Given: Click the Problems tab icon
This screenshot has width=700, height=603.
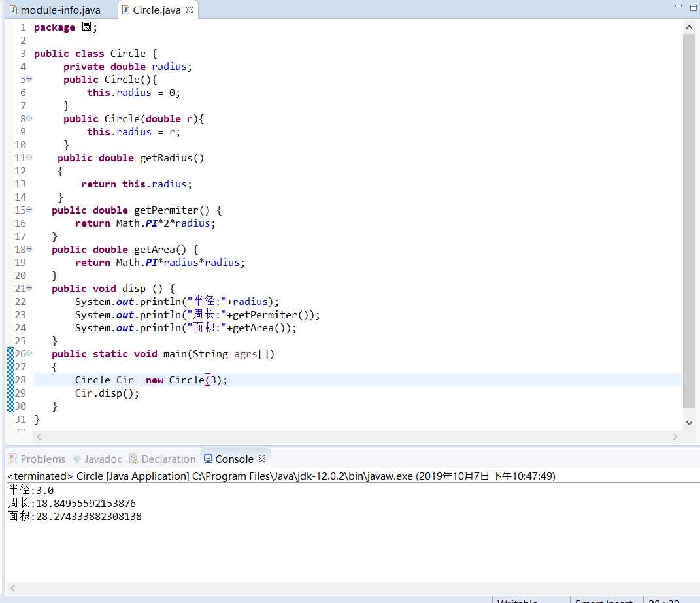Looking at the screenshot, I should [12, 459].
